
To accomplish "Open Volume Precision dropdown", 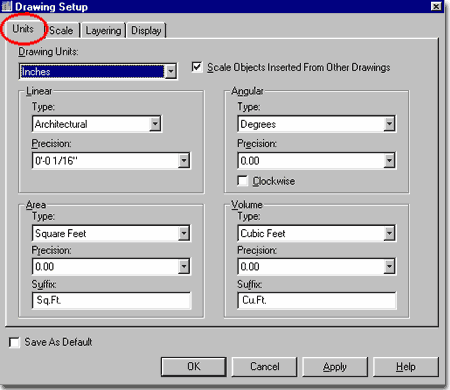I will tap(317, 266).
